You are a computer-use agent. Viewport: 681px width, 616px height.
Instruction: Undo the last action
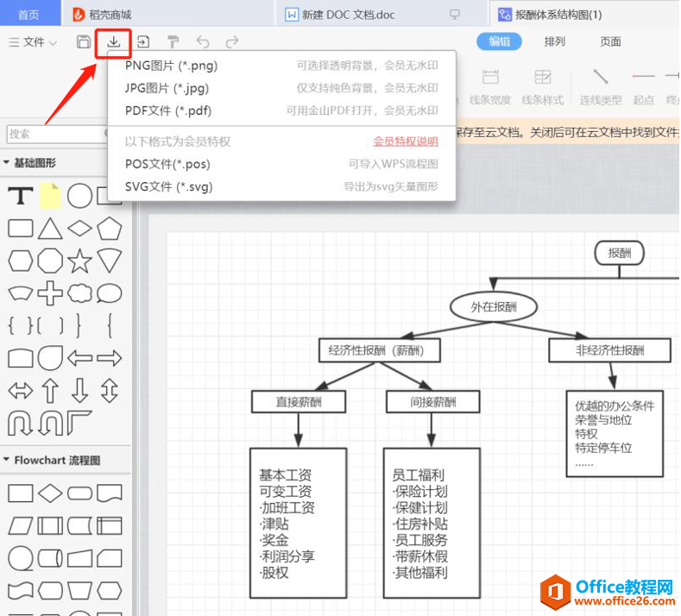[x=202, y=41]
